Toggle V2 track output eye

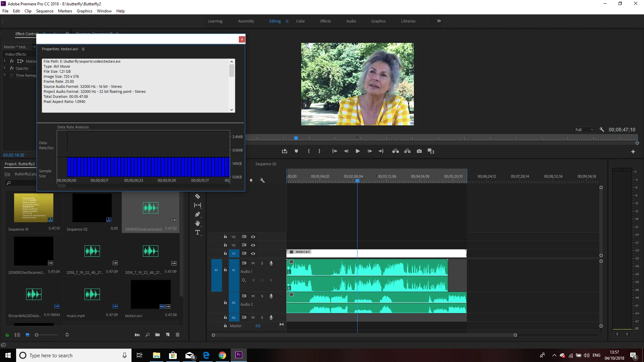pos(253,245)
